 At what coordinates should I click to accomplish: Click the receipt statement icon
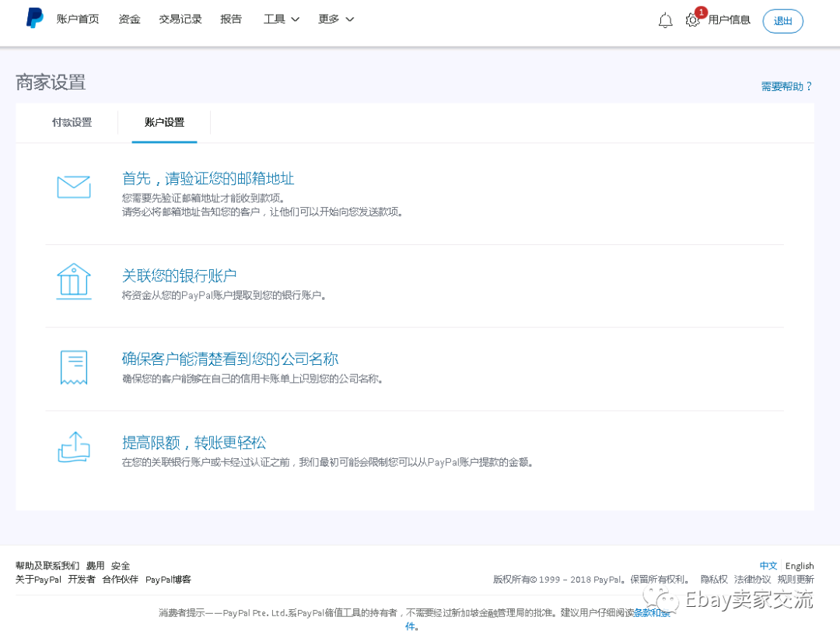(x=74, y=367)
